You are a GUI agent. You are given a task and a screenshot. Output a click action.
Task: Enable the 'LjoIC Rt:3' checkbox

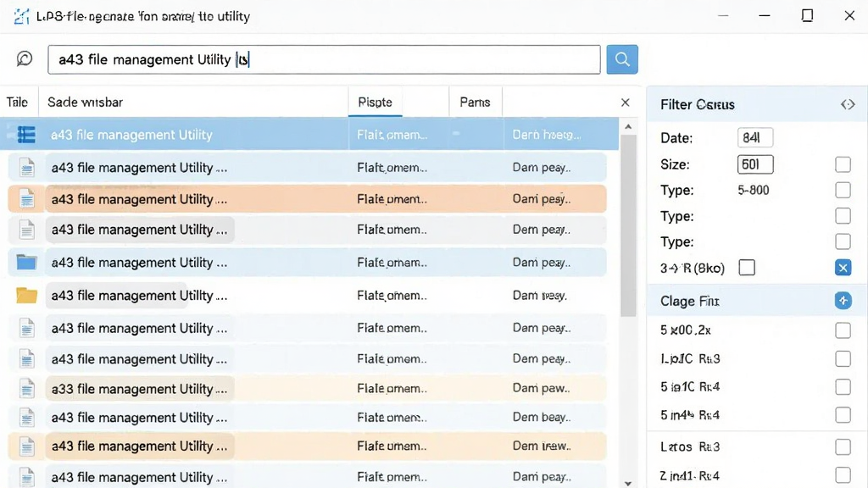(843, 358)
